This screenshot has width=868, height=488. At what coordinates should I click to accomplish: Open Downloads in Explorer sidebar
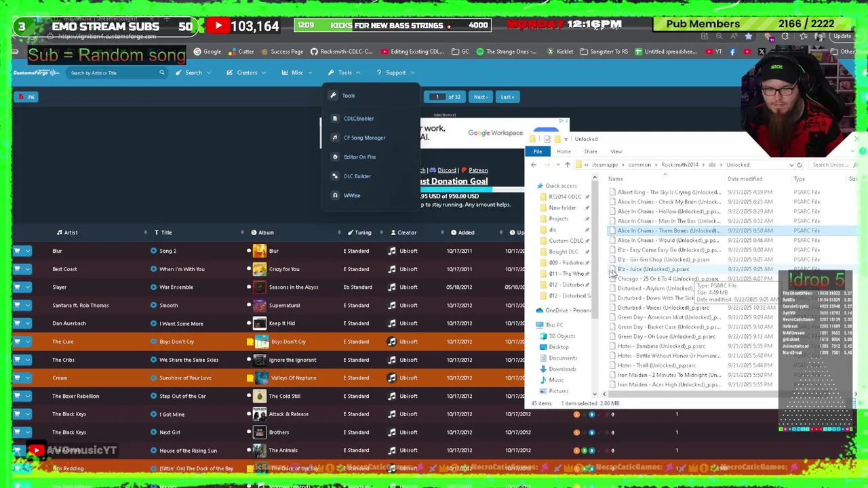pyautogui.click(x=562, y=369)
